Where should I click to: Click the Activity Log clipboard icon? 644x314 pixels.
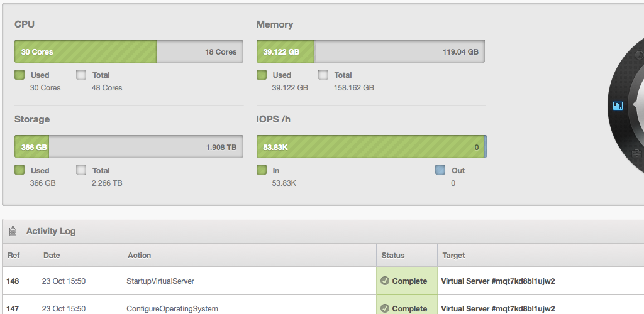click(x=13, y=231)
